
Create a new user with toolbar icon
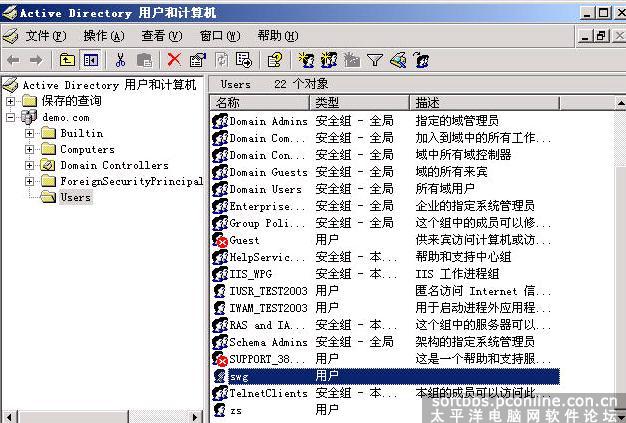click(306, 60)
